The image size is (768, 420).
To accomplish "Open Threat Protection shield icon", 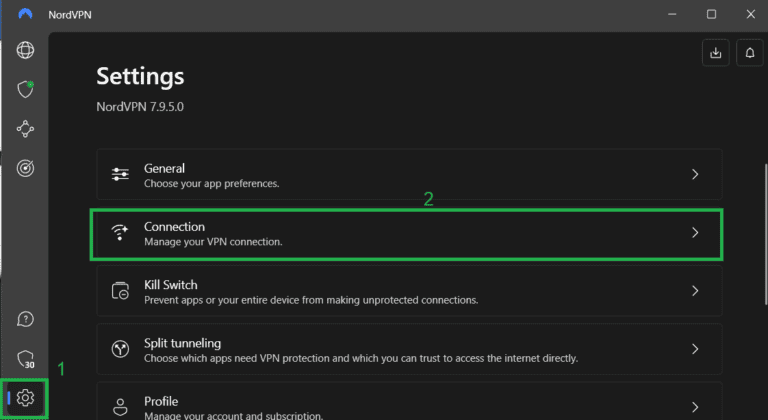I will click(x=25, y=90).
